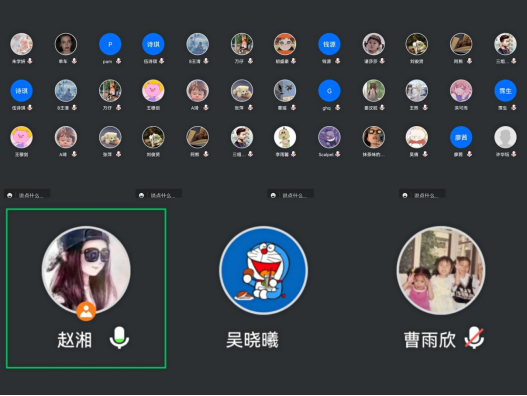Select 赵湘's large sunglasses-girl avatar
This screenshot has width=527, height=396.
coord(86,270)
